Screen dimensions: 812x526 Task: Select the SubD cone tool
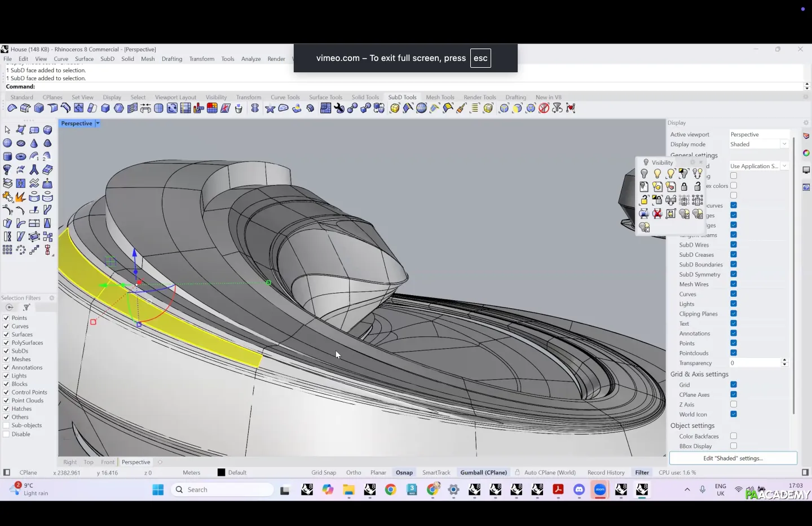(34, 143)
